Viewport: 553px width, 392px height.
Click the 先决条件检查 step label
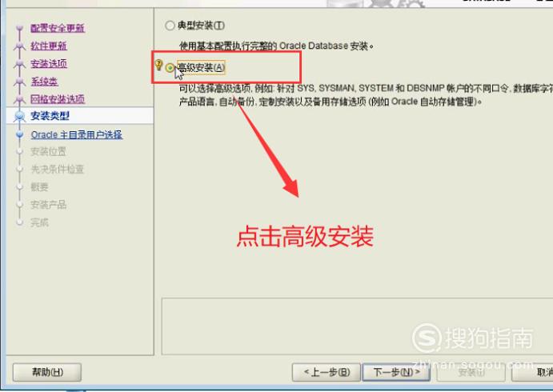pyautogui.click(x=57, y=170)
